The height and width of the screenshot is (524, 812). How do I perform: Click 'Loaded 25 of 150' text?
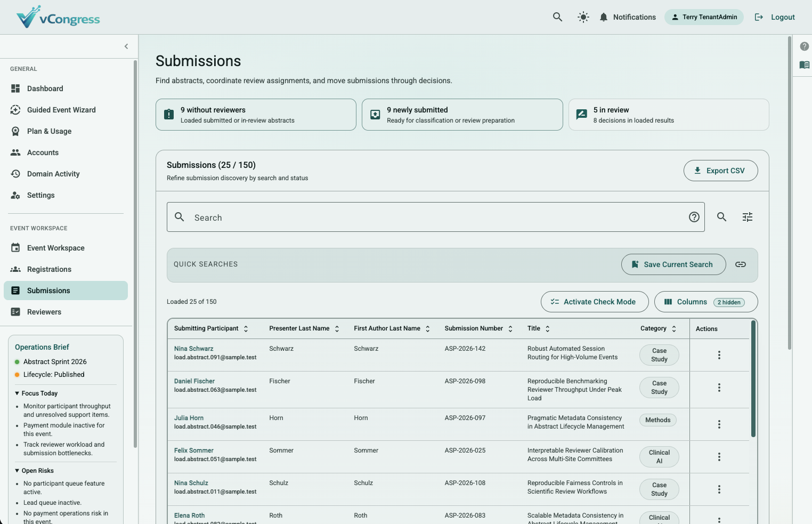click(x=192, y=302)
